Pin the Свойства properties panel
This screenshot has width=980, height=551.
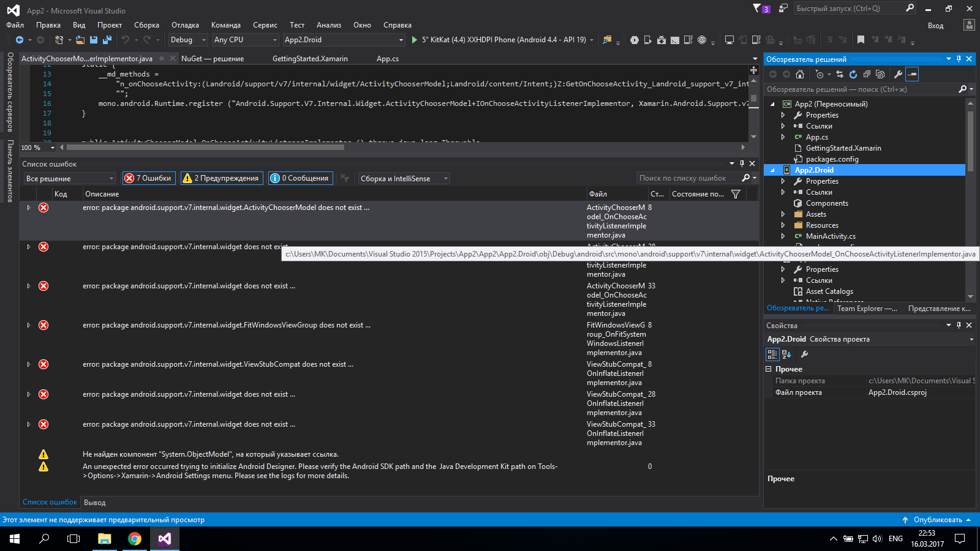[959, 325]
